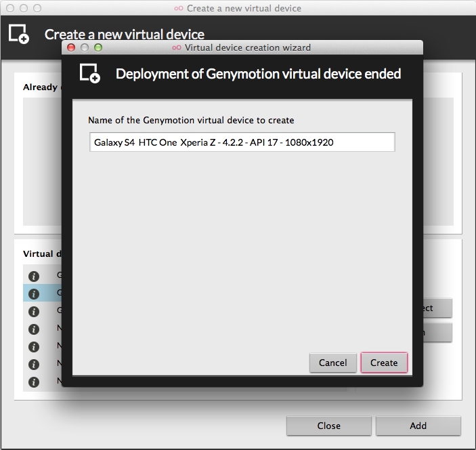Click Add in the background window
Screen dimensions: 476x450
tap(418, 426)
